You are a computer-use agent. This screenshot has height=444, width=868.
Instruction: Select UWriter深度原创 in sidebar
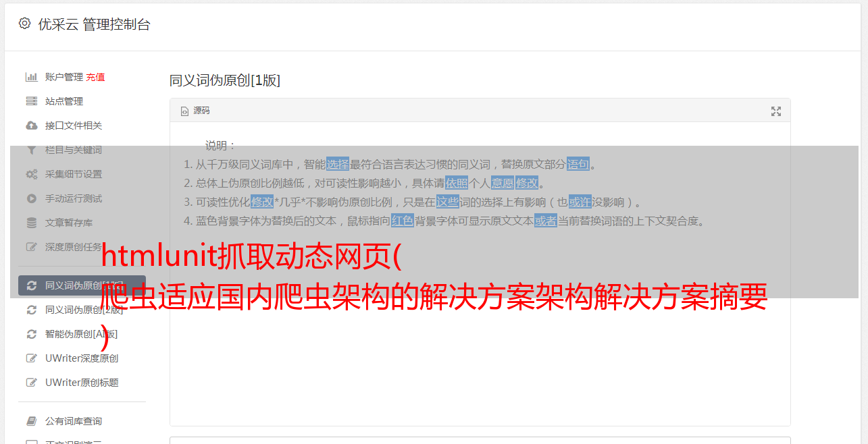coord(82,358)
